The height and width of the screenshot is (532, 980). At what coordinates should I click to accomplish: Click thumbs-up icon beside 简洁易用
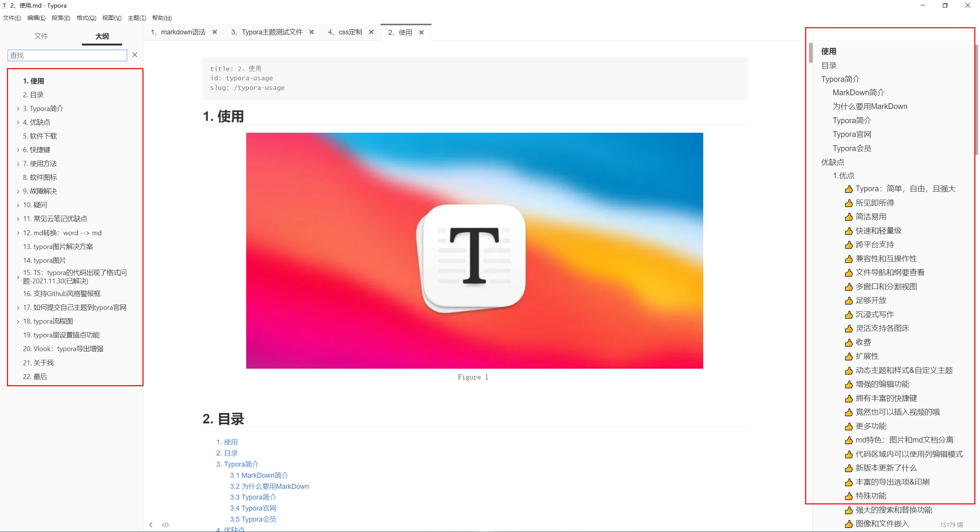coord(849,217)
